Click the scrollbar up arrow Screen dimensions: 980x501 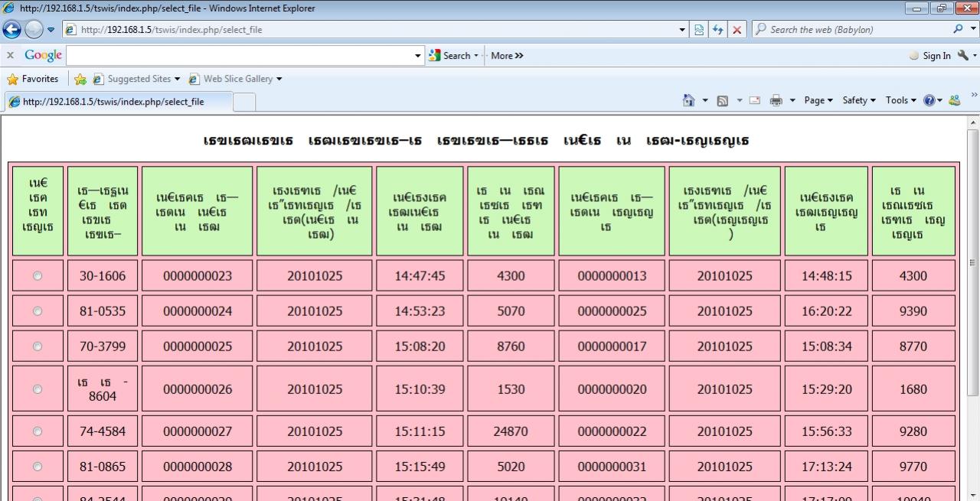[973, 122]
